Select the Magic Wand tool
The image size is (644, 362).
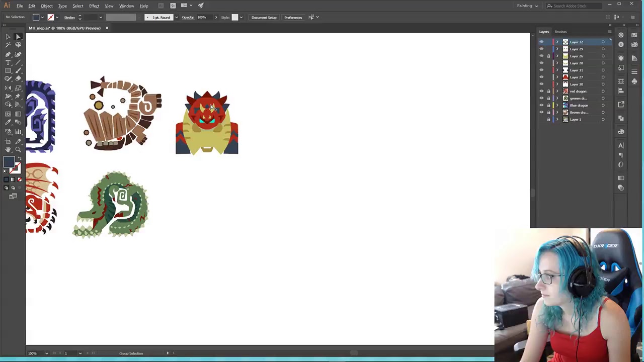(8, 45)
